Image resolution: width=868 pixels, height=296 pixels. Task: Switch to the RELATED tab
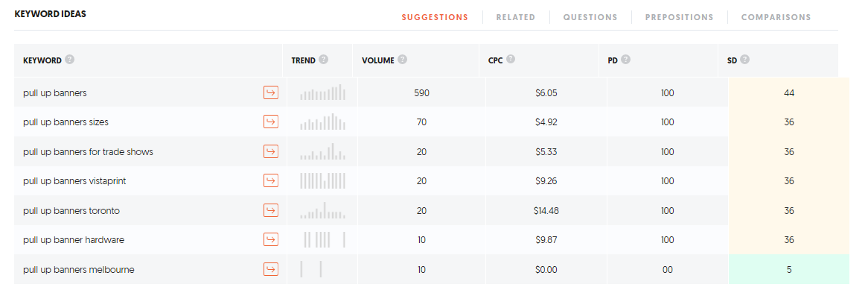[515, 17]
